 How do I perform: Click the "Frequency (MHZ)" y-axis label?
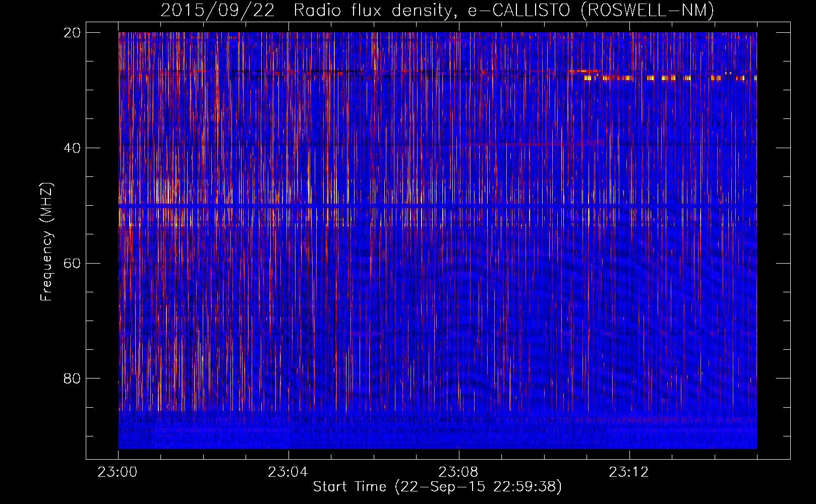(x=46, y=242)
